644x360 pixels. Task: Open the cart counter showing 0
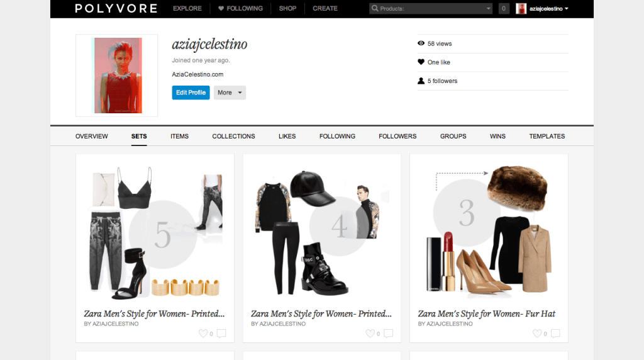pyautogui.click(x=504, y=9)
